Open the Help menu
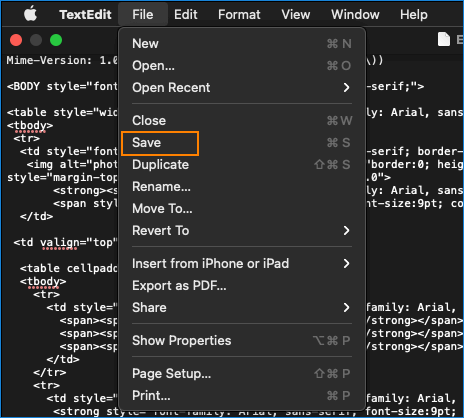Viewport: 464px width, 418px height. (413, 15)
